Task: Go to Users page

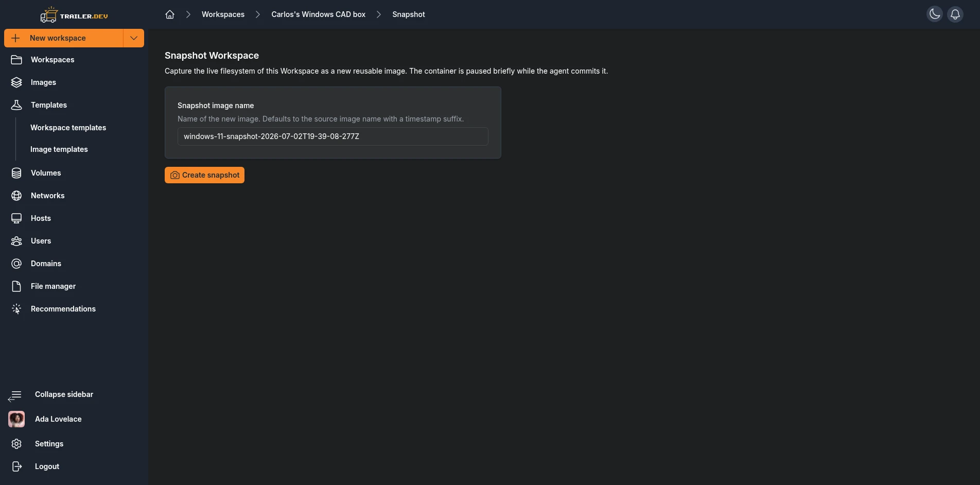Action: tap(41, 241)
